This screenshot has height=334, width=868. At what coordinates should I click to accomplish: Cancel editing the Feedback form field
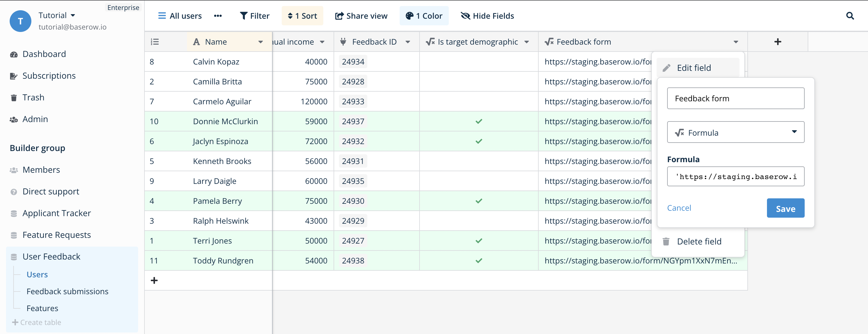(x=679, y=208)
